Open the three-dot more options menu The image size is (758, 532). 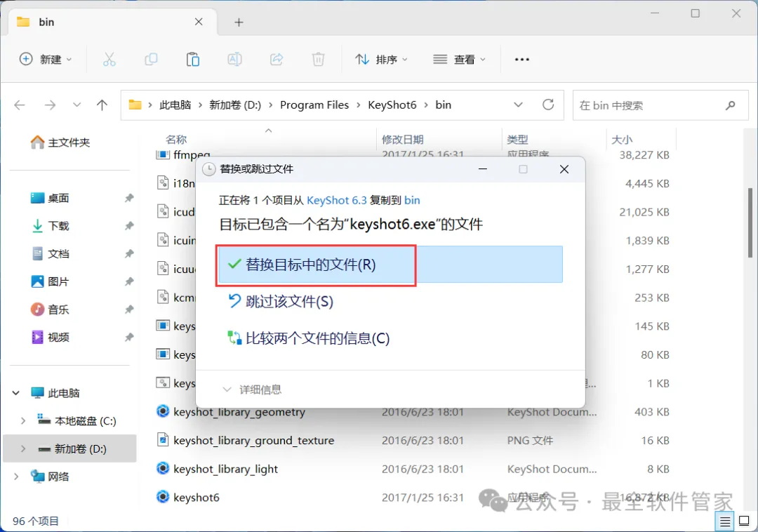(x=522, y=60)
